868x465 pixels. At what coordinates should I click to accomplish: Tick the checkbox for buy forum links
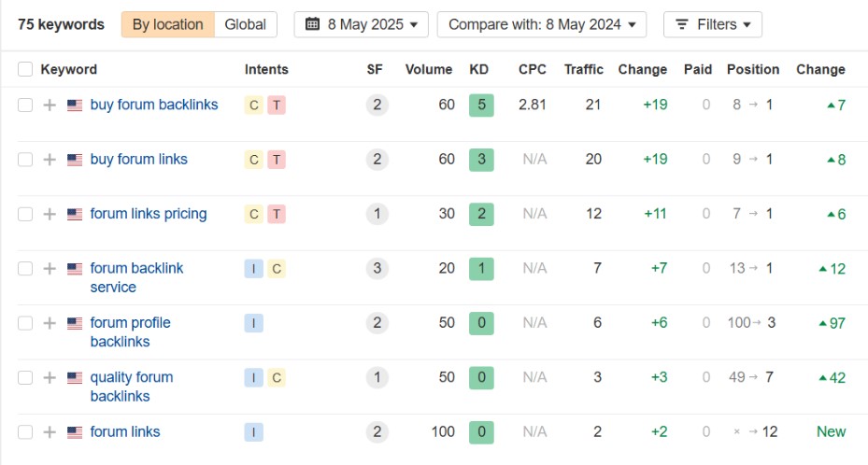[x=25, y=160]
